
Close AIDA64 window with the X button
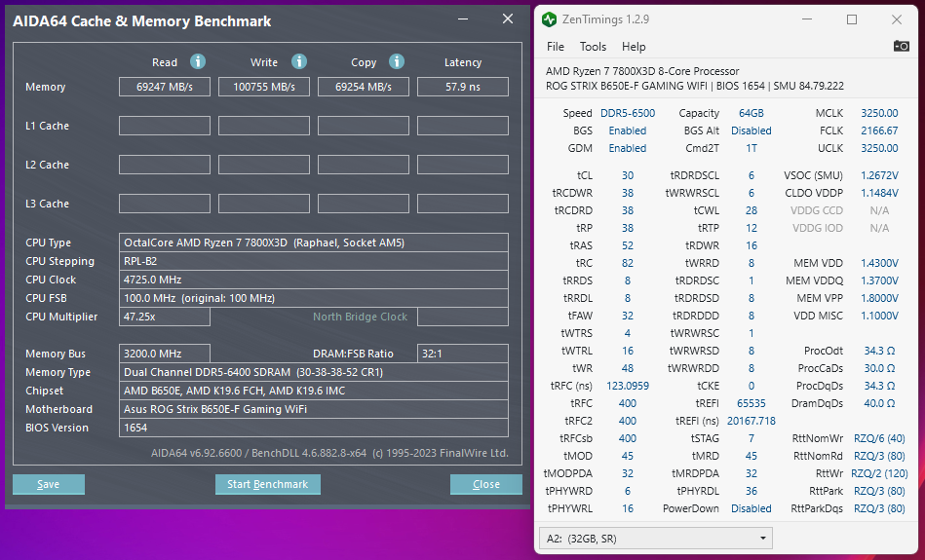point(507,19)
